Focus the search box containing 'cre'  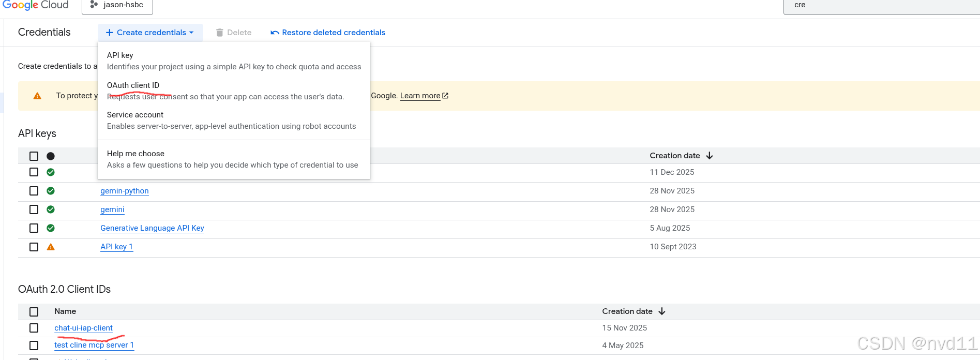point(881,5)
